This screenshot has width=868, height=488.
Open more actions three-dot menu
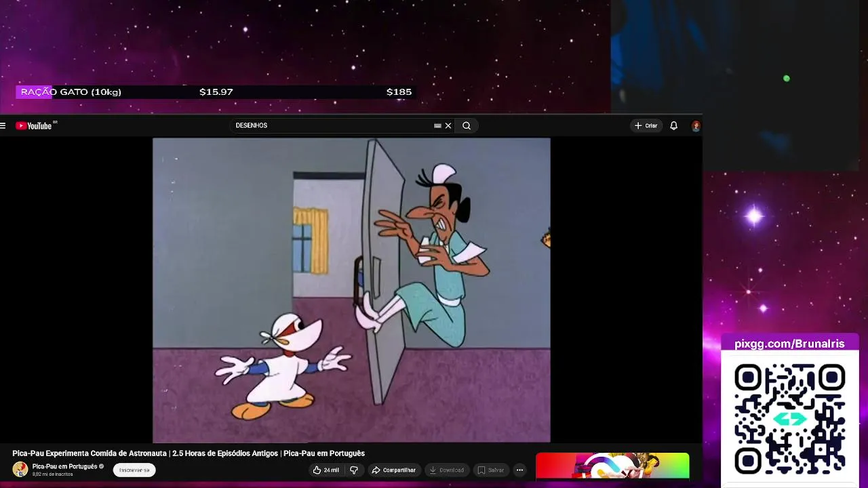coord(519,470)
